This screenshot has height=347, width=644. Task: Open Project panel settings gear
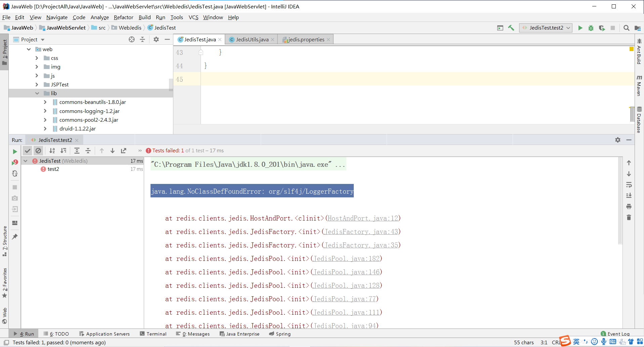click(x=156, y=39)
